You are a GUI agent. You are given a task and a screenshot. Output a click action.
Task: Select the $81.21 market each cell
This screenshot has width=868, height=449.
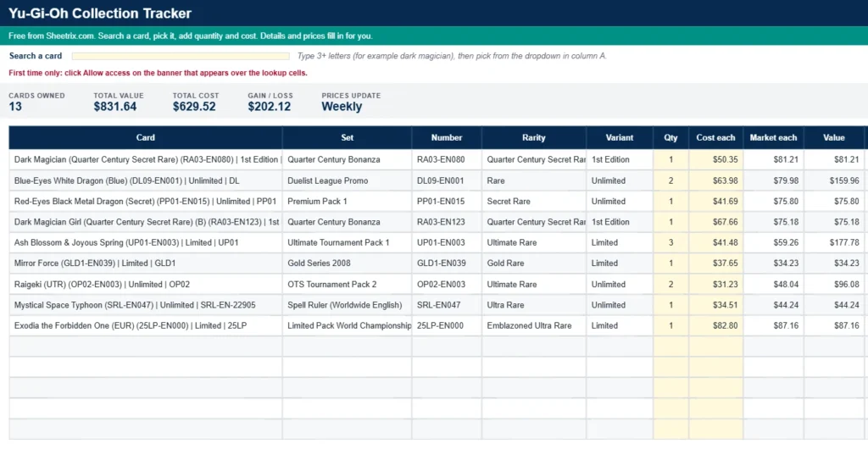pyautogui.click(x=773, y=159)
